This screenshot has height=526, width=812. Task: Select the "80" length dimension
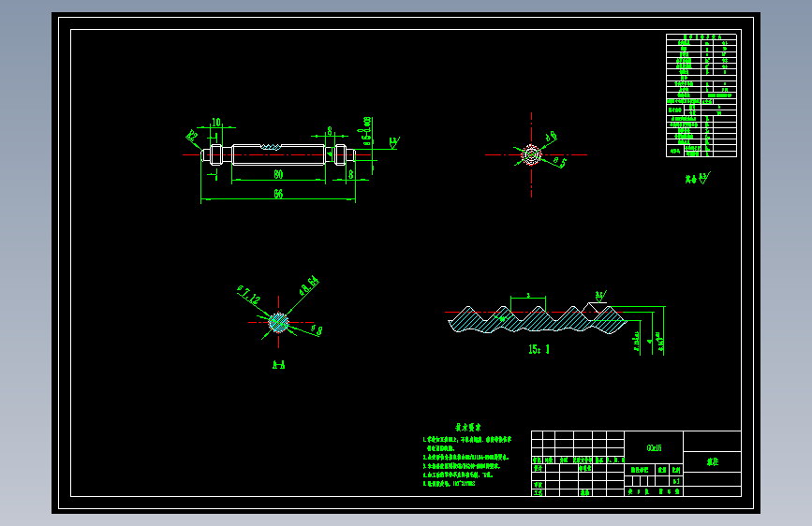pyautogui.click(x=278, y=174)
